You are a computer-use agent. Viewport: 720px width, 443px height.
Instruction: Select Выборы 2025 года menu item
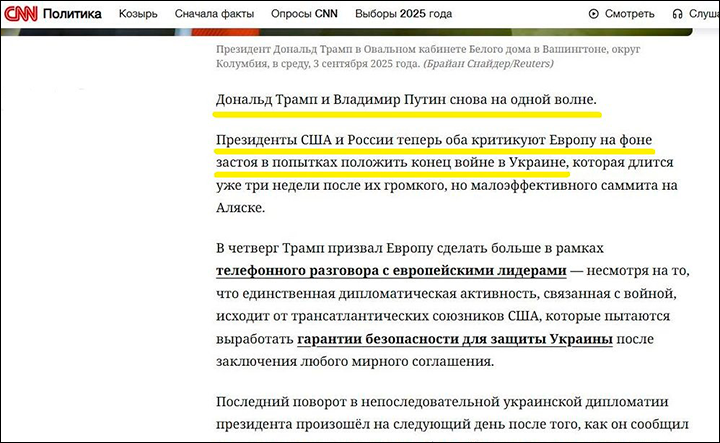pyautogui.click(x=404, y=14)
